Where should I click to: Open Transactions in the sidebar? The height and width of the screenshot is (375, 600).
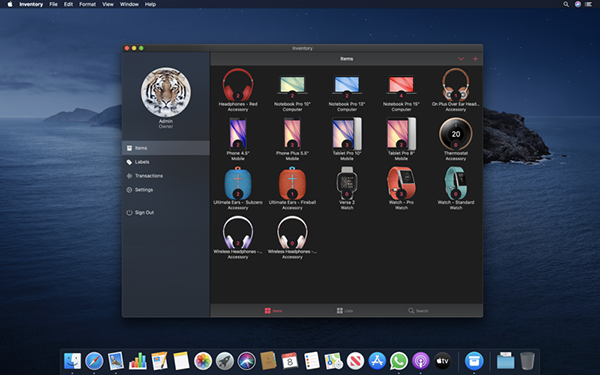(x=166, y=176)
